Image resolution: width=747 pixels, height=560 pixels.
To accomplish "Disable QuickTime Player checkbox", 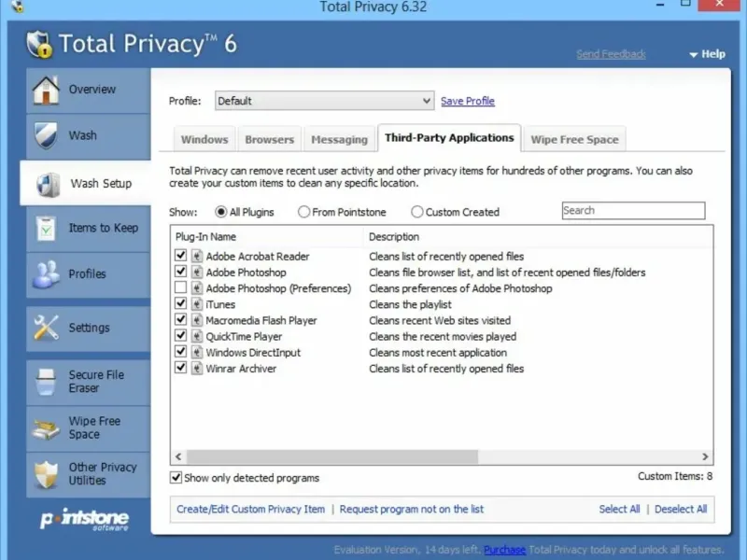I will [x=180, y=336].
